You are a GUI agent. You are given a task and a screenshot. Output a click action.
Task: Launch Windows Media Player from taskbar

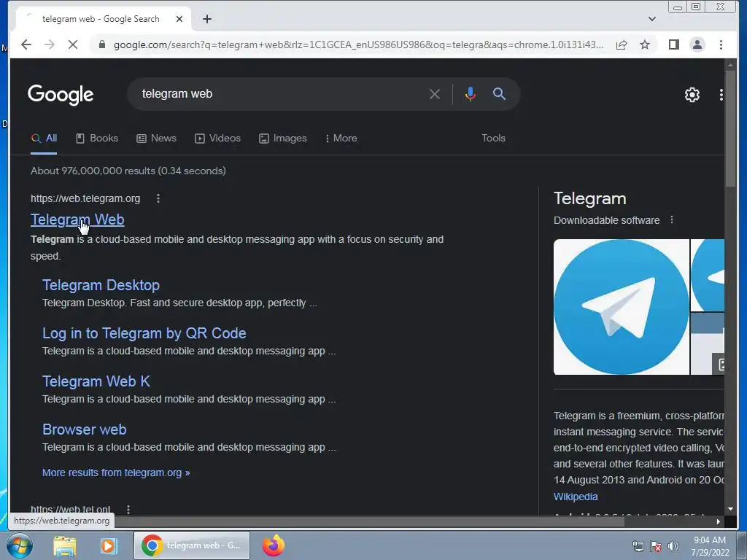coord(108,545)
